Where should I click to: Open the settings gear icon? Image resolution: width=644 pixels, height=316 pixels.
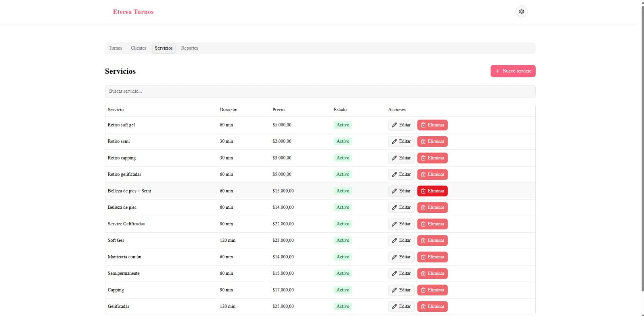(521, 12)
